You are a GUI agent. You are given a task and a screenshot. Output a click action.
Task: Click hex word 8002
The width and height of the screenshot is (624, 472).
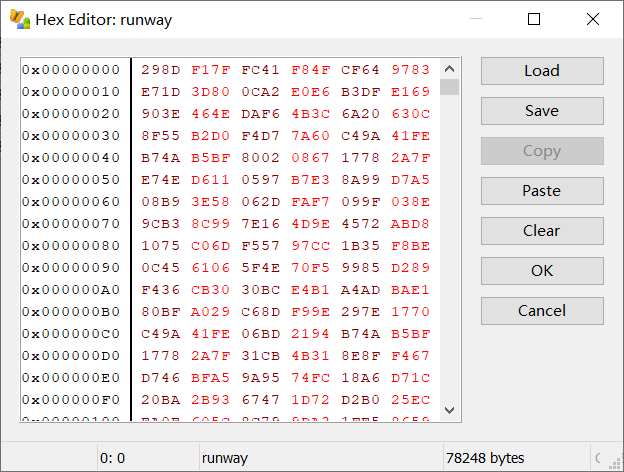tap(261, 158)
